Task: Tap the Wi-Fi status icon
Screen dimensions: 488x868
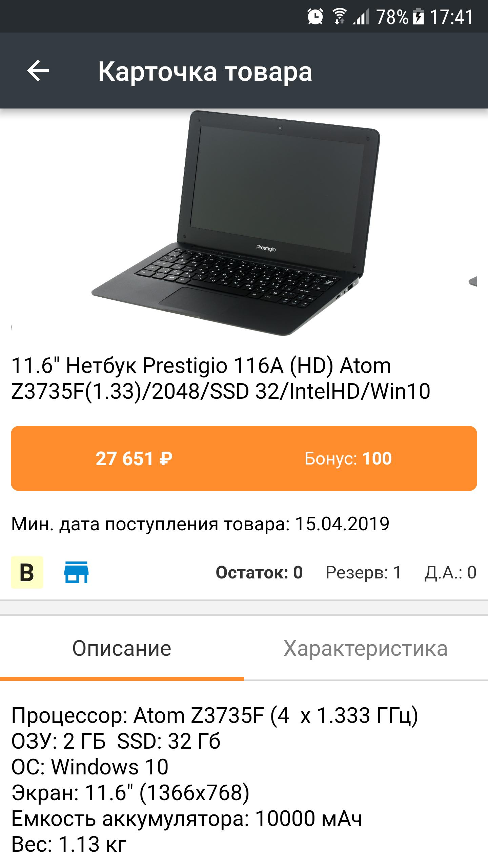Action: pyautogui.click(x=339, y=17)
